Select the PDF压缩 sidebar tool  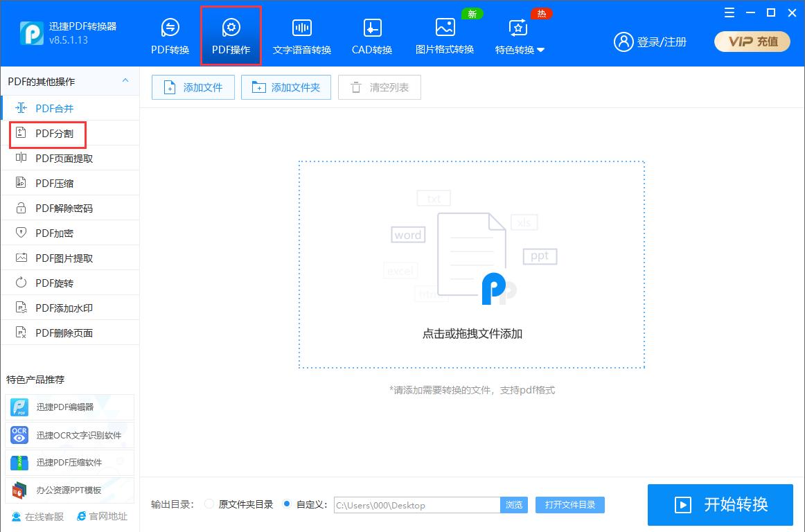(52, 182)
